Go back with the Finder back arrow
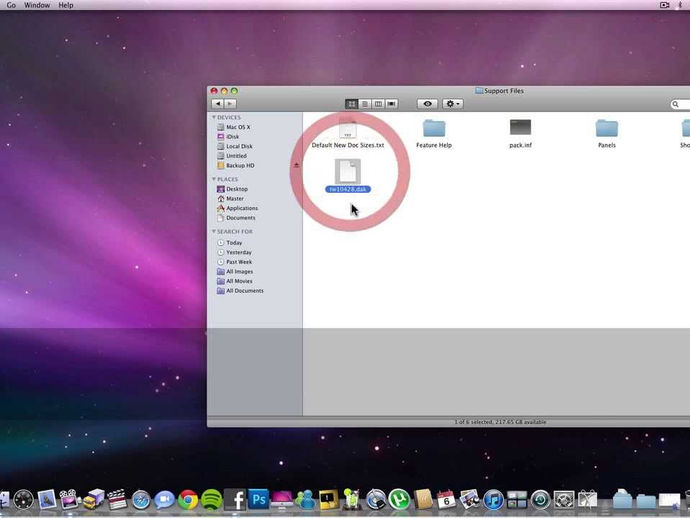The image size is (690, 518). [x=218, y=104]
